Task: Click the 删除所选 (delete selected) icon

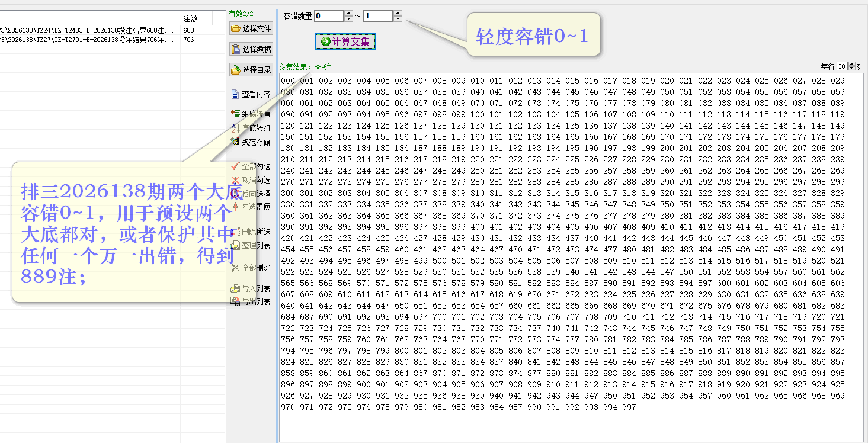Action: coord(235,232)
